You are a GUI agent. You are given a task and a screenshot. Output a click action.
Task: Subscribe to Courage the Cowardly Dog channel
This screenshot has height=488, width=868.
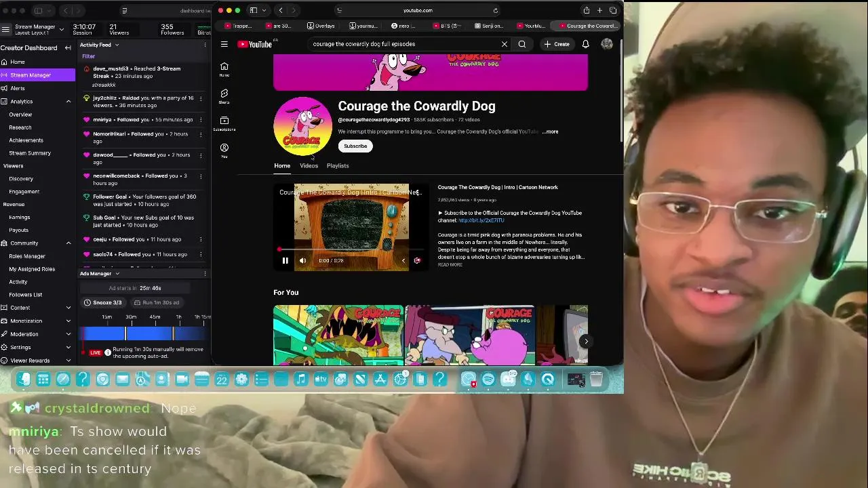coord(355,146)
